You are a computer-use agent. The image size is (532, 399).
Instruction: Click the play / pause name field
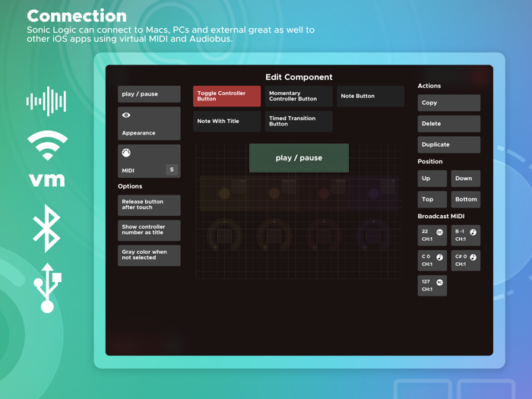pyautogui.click(x=149, y=94)
